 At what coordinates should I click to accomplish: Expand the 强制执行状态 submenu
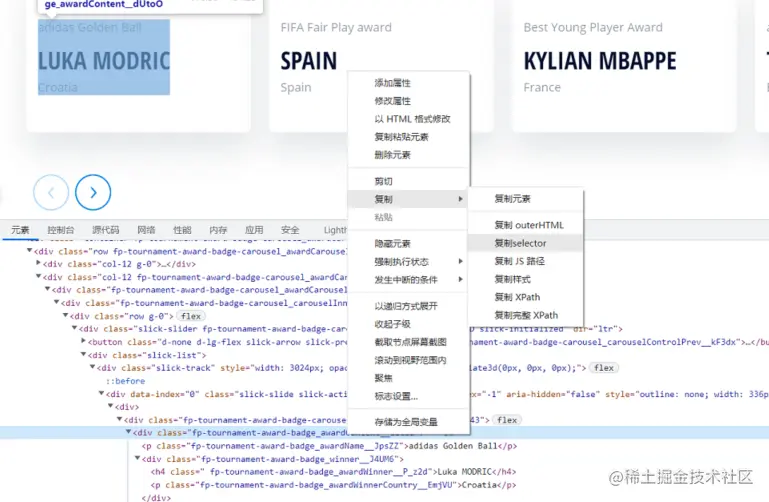[x=409, y=262]
